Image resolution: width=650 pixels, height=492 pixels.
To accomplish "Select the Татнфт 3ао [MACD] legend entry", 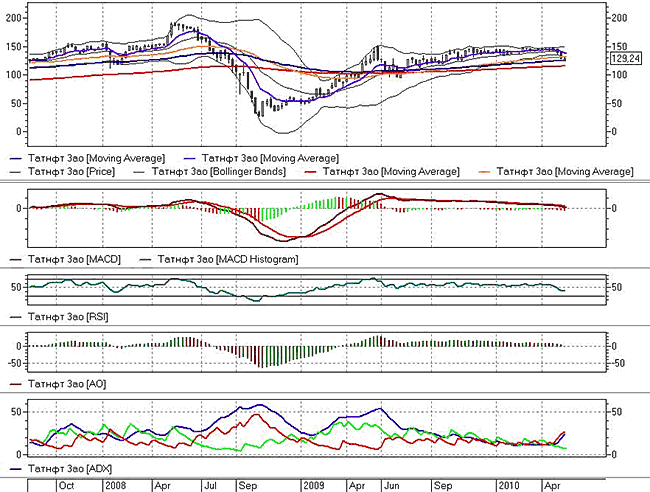I will [x=65, y=259].
